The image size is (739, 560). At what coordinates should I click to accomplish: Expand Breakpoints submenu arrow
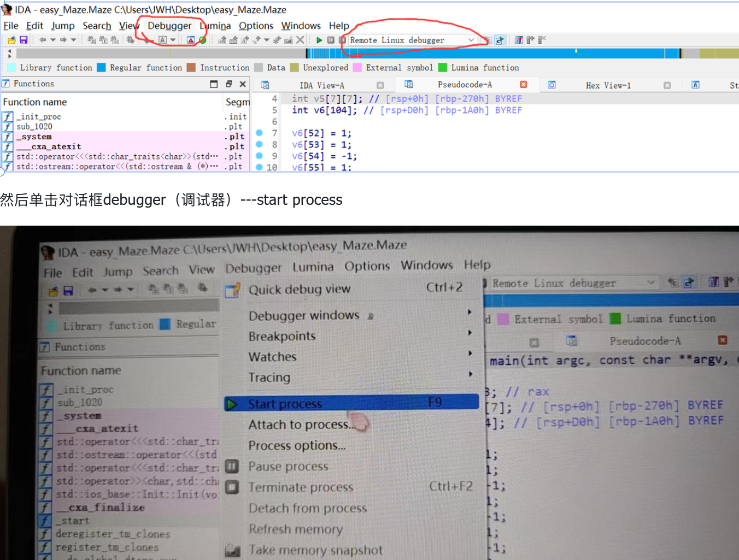point(470,333)
